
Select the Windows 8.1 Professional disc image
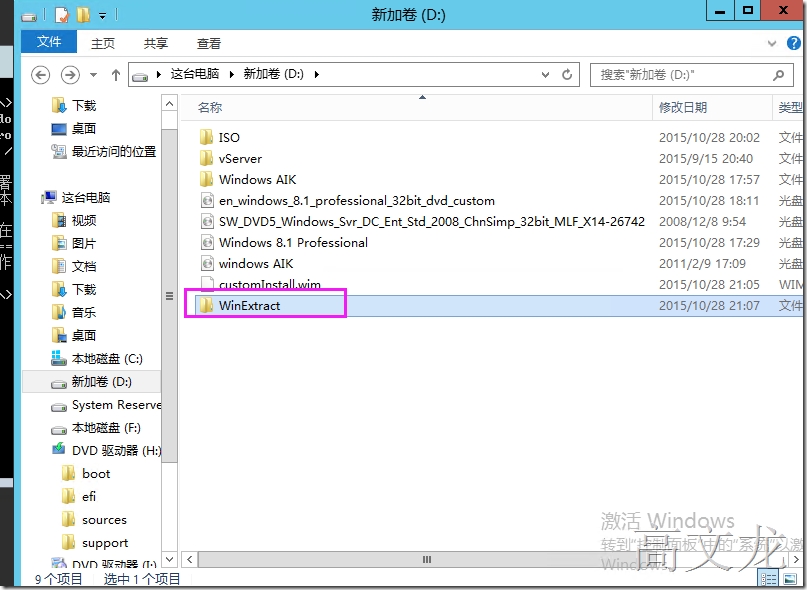tap(293, 242)
